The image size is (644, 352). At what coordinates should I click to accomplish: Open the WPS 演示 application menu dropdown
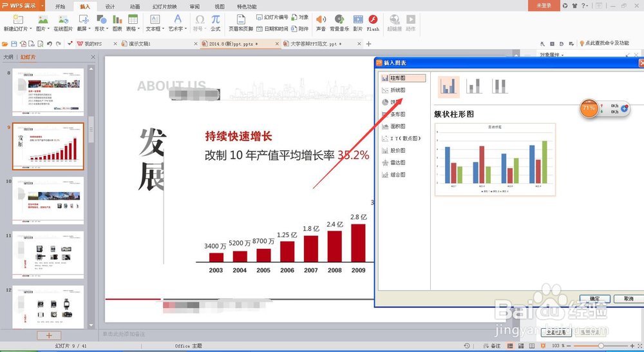tap(42, 6)
